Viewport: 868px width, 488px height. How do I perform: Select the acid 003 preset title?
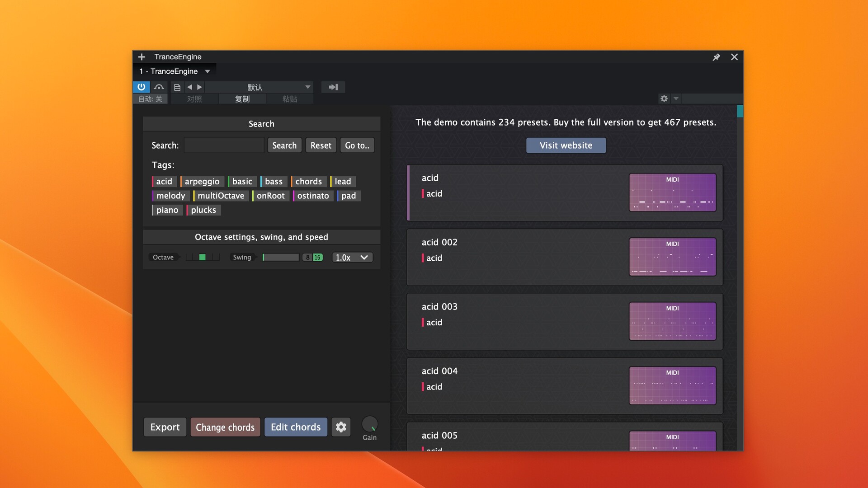439,307
